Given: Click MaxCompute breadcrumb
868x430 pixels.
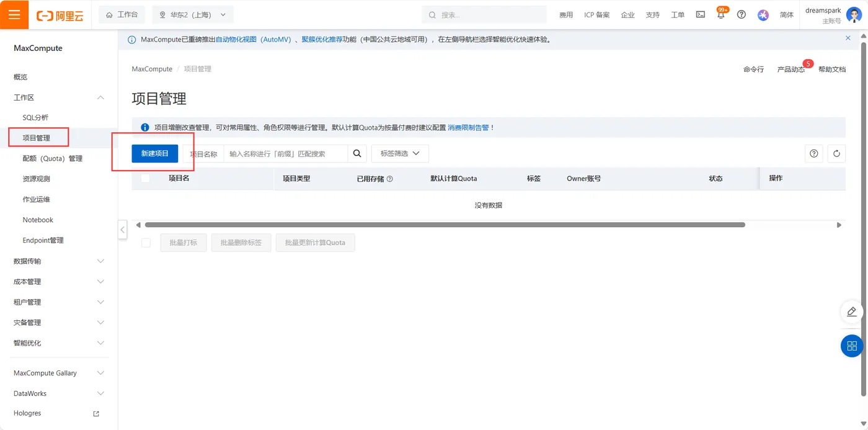Looking at the screenshot, I should tap(152, 69).
